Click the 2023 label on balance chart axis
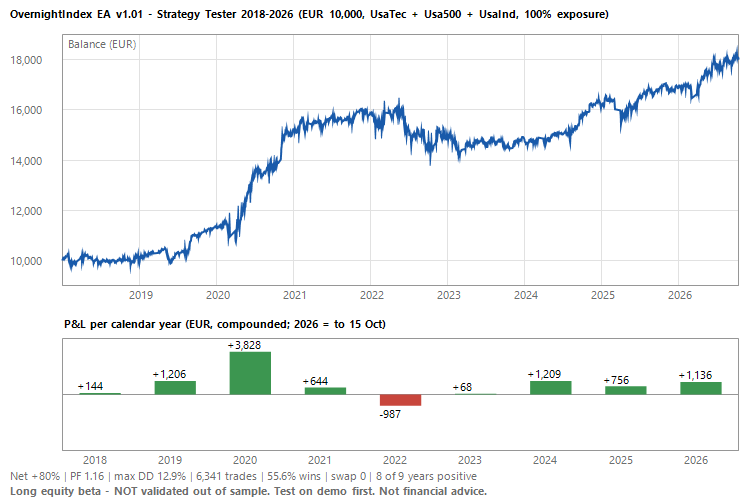Screen dimensions: 750x500 (x=448, y=295)
